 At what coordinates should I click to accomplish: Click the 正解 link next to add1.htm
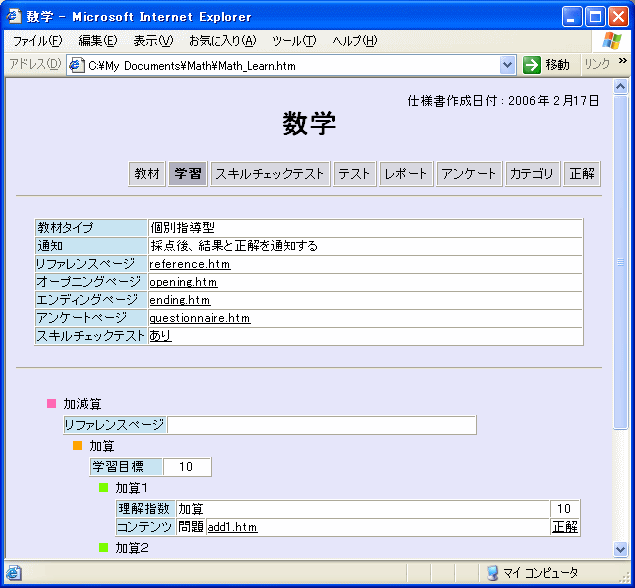click(565, 527)
